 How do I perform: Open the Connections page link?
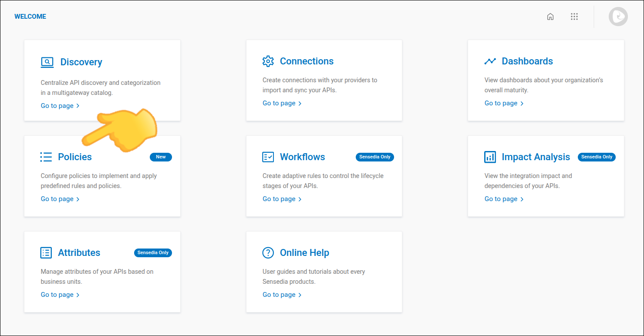pos(279,103)
